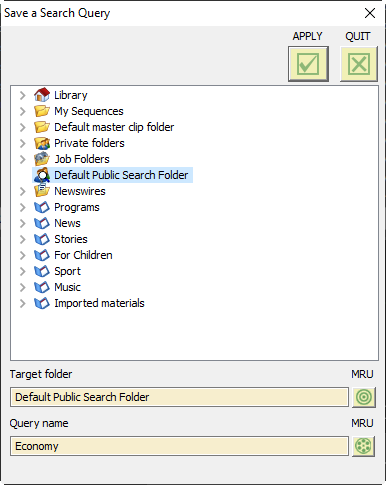The height and width of the screenshot is (485, 386).
Task: Click the My Sequences folder icon
Action: point(42,111)
